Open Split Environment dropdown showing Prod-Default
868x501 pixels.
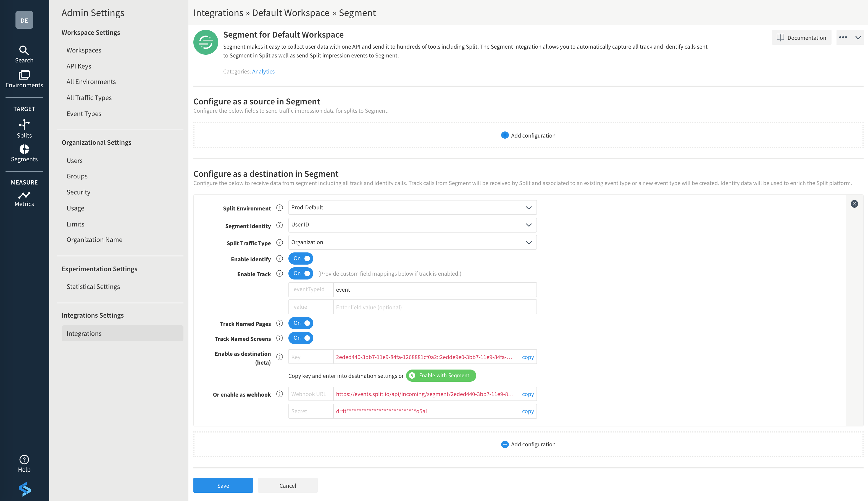[412, 207]
